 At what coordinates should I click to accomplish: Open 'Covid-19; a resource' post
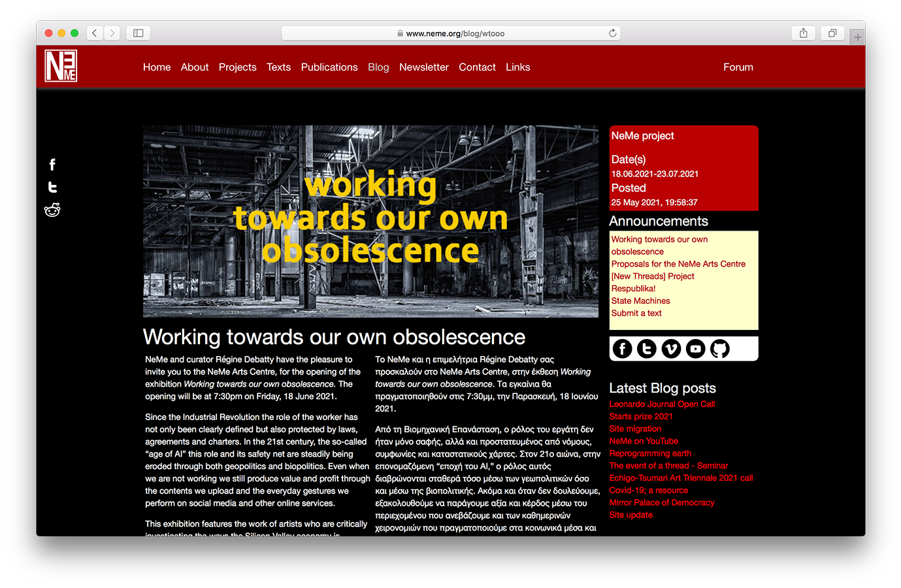click(x=649, y=490)
